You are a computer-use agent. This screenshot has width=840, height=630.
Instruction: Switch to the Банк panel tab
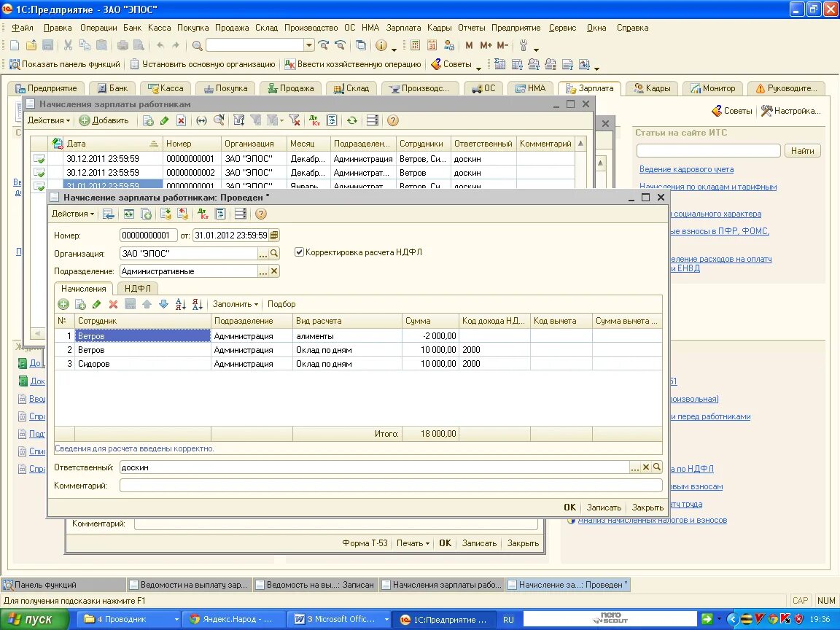pyautogui.click(x=112, y=88)
